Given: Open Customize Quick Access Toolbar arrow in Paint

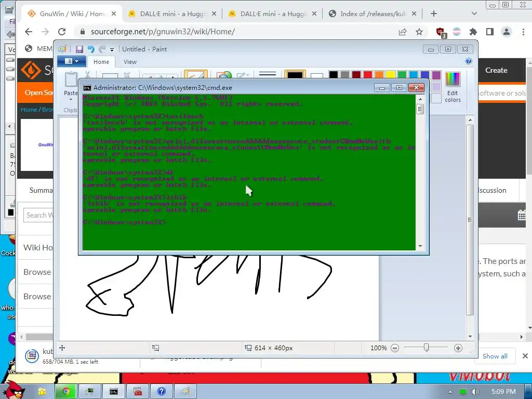Looking at the screenshot, I should point(112,50).
